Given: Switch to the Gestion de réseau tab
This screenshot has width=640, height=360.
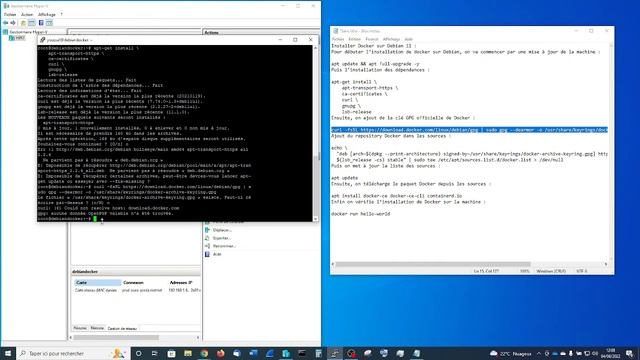Looking at the screenshot, I should coord(122,328).
